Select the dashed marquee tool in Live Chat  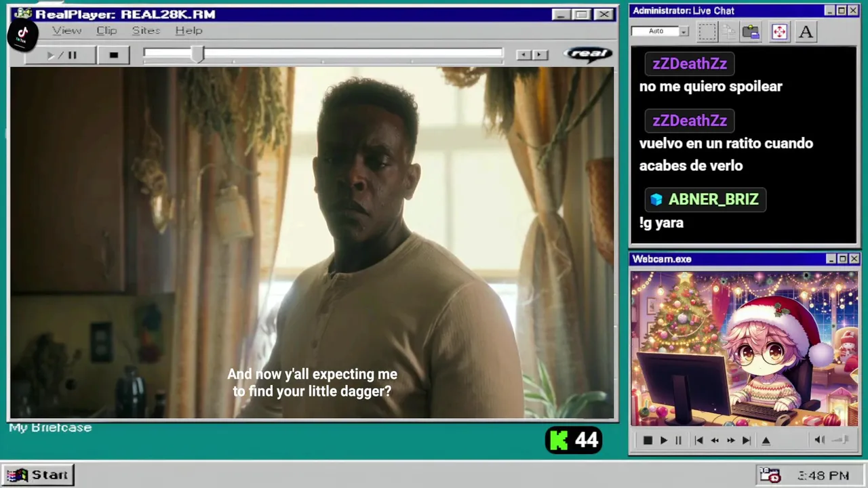[707, 31]
